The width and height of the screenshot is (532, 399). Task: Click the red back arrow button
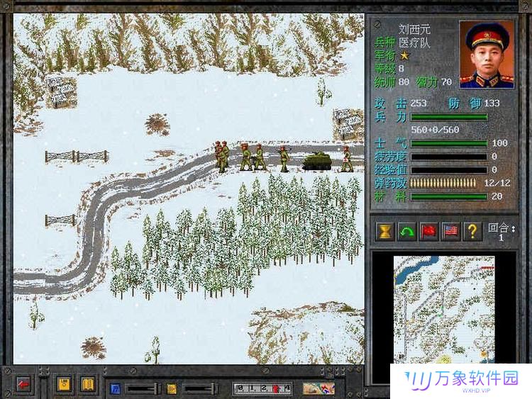point(23,385)
